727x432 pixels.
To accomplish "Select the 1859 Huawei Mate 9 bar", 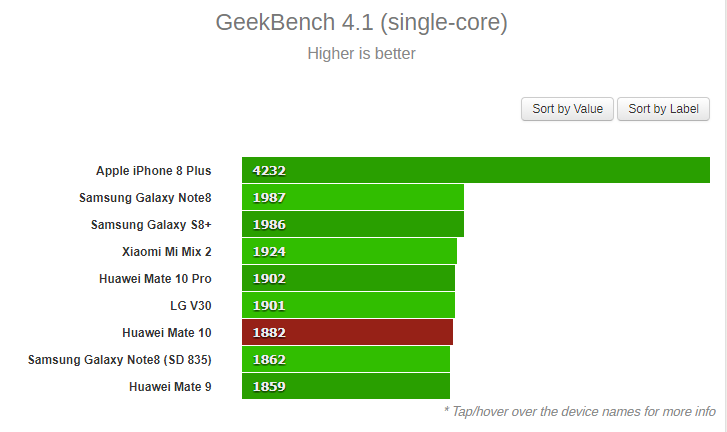I will pos(346,386).
